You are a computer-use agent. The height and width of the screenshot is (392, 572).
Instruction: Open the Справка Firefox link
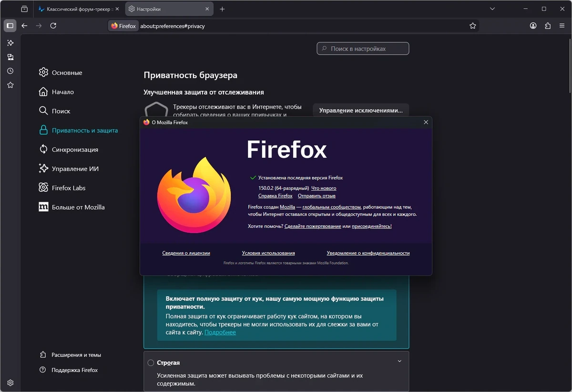(x=276, y=196)
